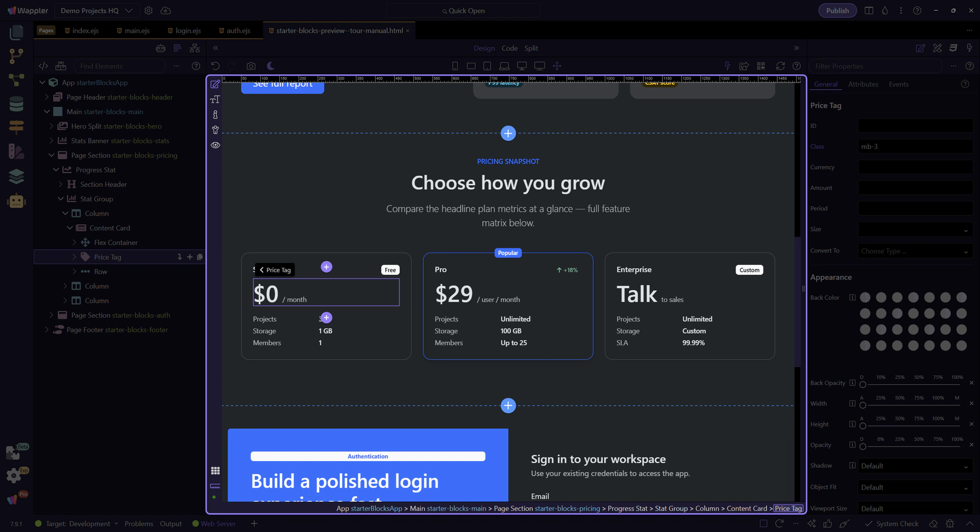This screenshot has height=532, width=980.
Task: Select the mobile phone viewport icon
Action: click(x=455, y=66)
